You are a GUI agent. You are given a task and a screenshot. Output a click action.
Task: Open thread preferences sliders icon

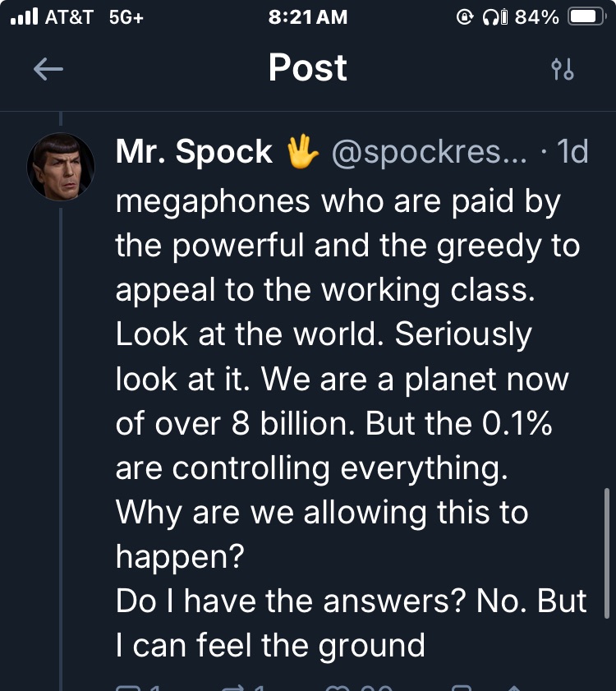563,70
